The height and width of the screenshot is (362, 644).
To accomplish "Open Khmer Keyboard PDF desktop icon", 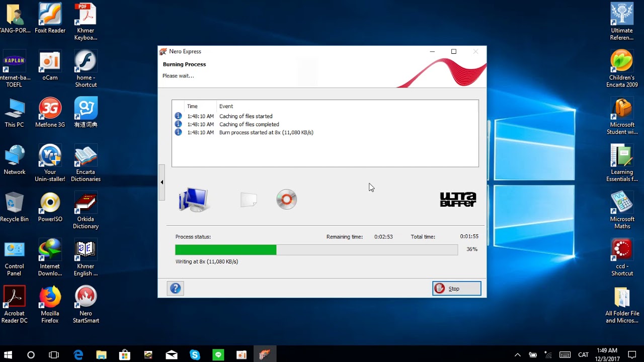I will click(86, 22).
